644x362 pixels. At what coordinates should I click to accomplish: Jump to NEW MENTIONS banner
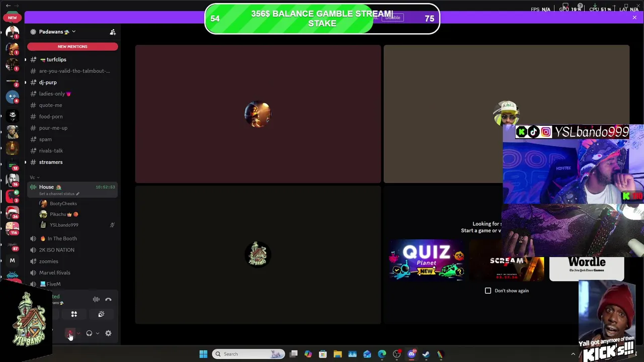point(72,46)
